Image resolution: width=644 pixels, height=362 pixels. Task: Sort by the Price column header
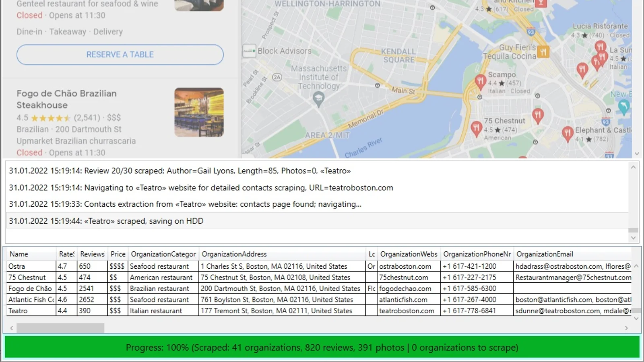[118, 254]
